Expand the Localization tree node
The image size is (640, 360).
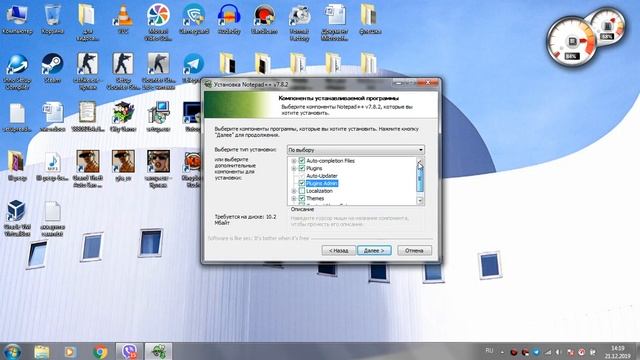294,191
